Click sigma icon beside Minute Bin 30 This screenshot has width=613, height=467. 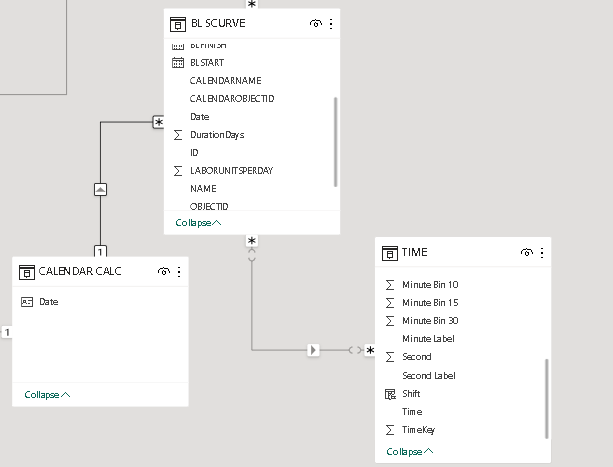point(390,321)
